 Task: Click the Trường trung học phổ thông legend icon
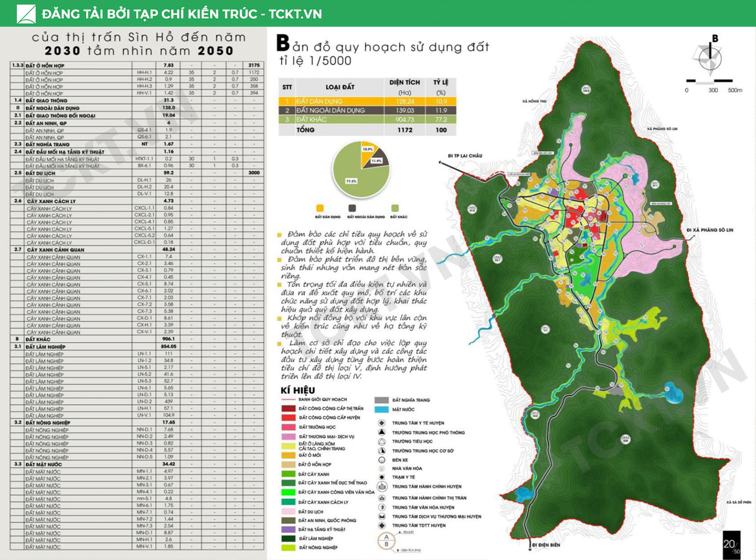point(382,432)
